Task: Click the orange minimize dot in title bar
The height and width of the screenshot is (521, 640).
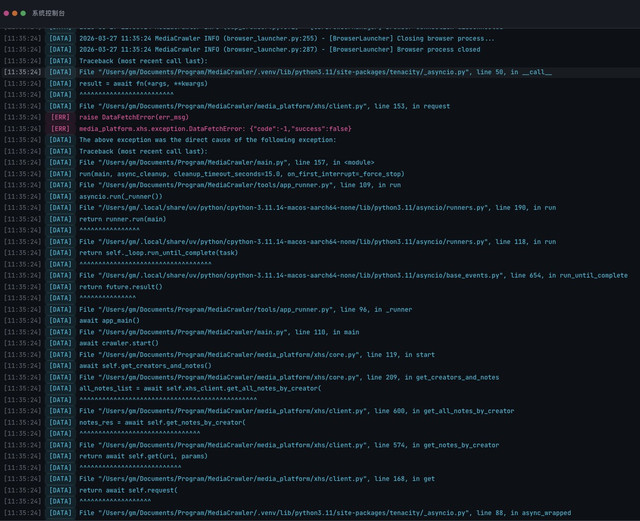Action: point(15,13)
